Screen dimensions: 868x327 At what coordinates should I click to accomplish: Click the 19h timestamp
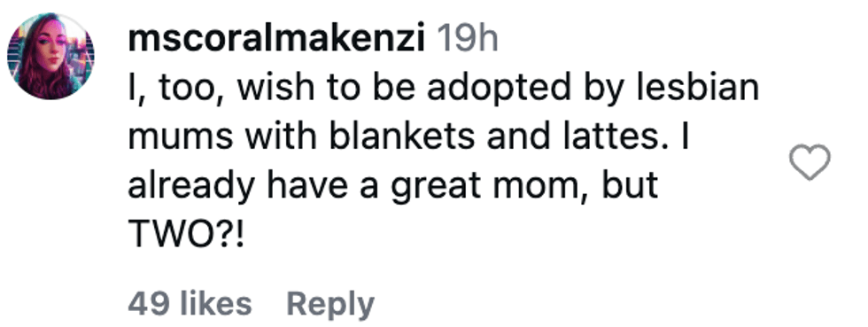[468, 39]
